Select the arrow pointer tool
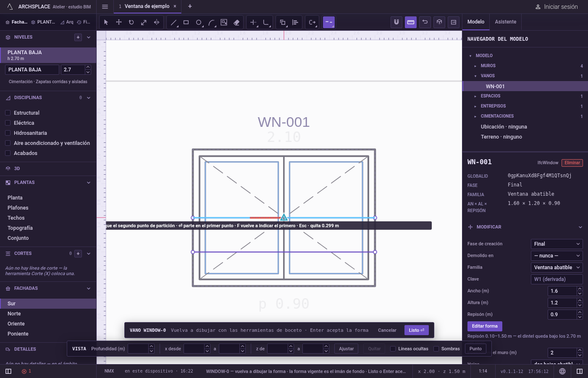Screen dimensions: 588x378 point(106,22)
